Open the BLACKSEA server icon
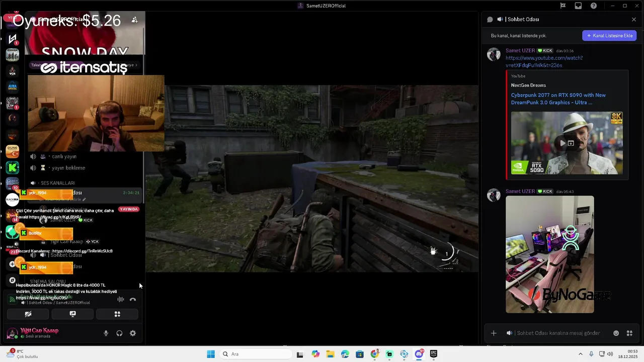Image resolution: width=644 pixels, height=362 pixels. coord(13,200)
